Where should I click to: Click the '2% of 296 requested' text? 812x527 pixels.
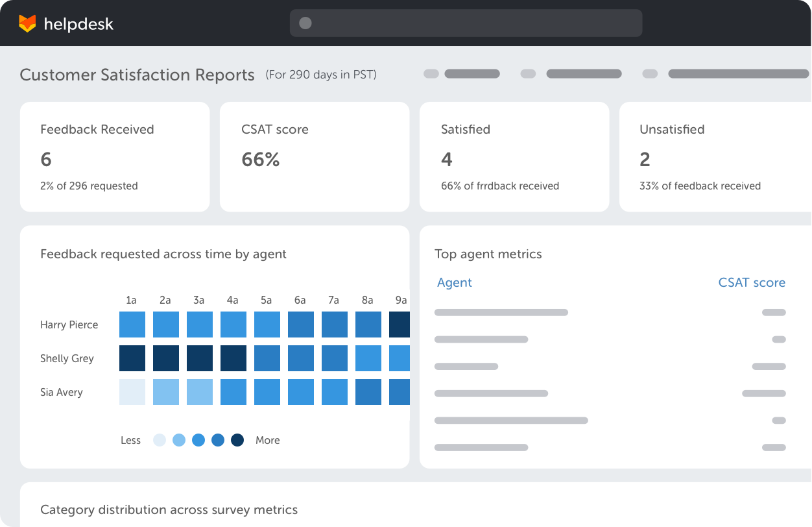click(89, 186)
